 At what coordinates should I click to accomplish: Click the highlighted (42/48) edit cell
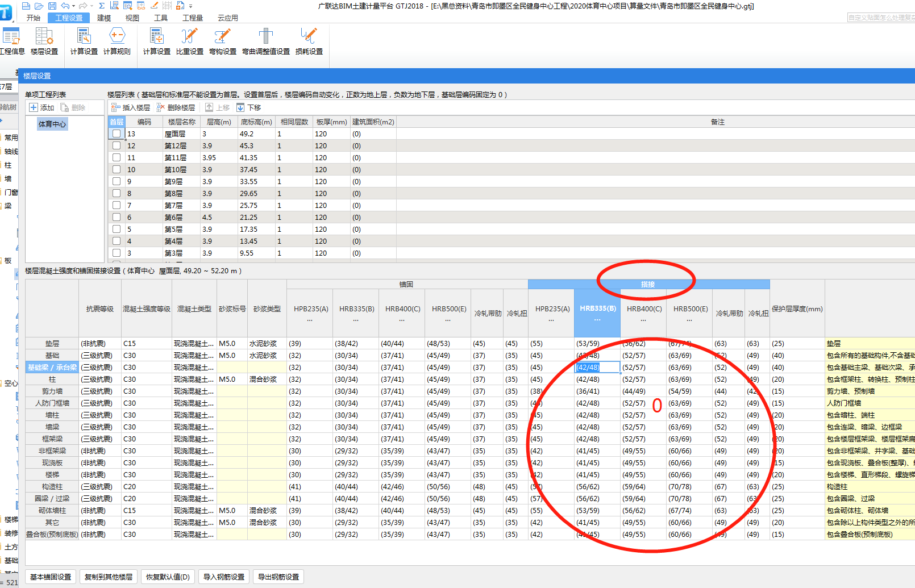point(597,368)
